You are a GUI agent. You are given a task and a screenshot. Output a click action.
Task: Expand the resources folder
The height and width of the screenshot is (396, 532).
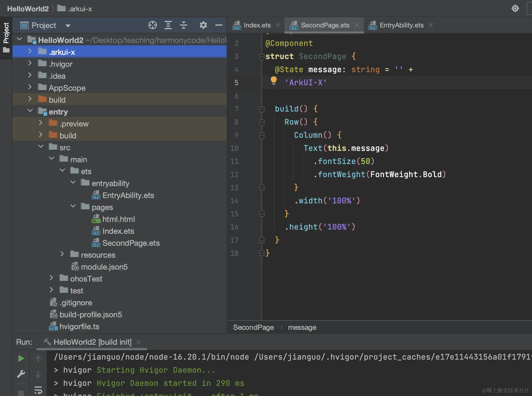(62, 254)
